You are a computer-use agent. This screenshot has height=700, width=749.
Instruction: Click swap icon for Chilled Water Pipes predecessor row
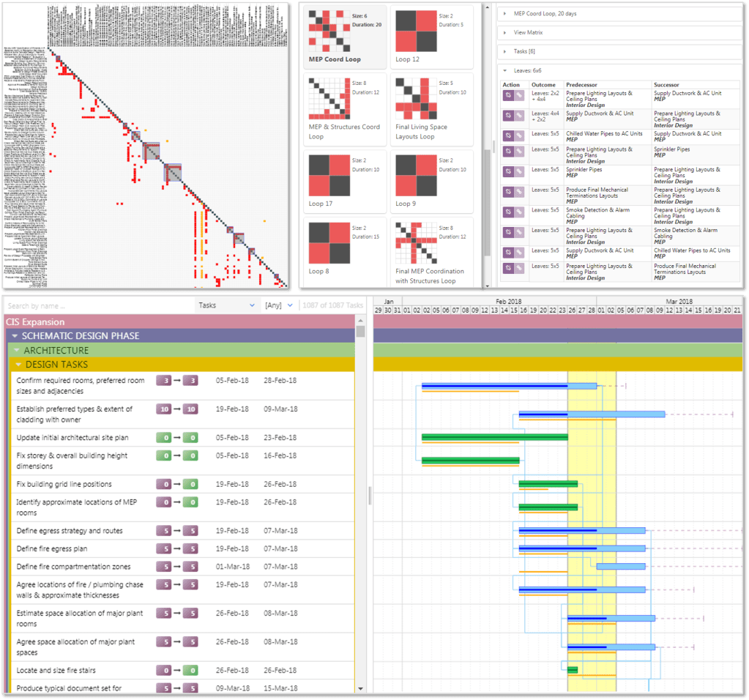point(507,135)
